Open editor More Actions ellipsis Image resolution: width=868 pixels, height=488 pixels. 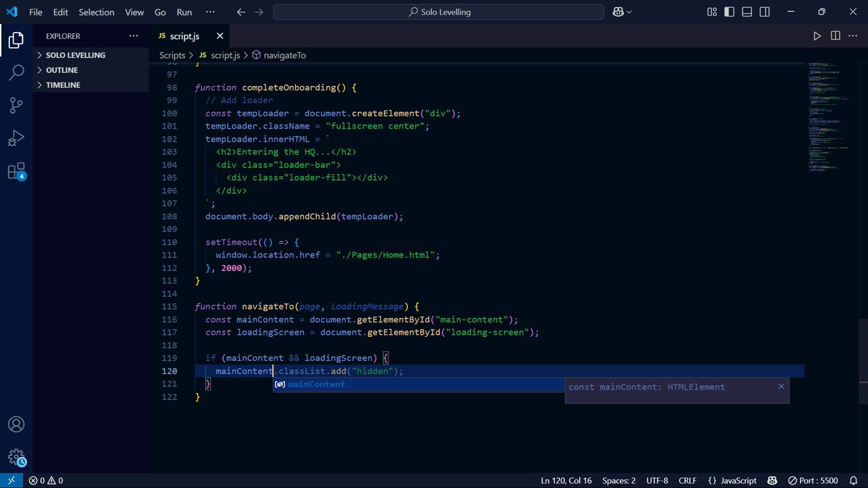[854, 36]
